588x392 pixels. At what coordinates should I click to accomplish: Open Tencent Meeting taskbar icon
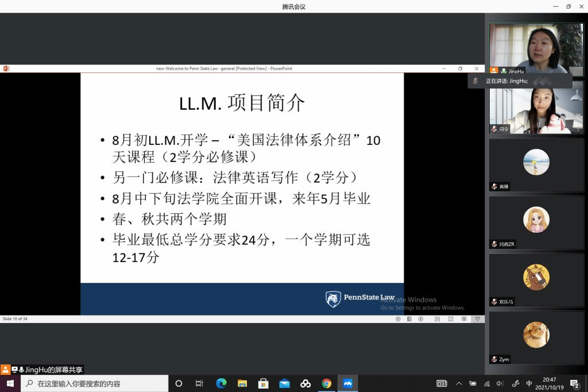[347, 383]
